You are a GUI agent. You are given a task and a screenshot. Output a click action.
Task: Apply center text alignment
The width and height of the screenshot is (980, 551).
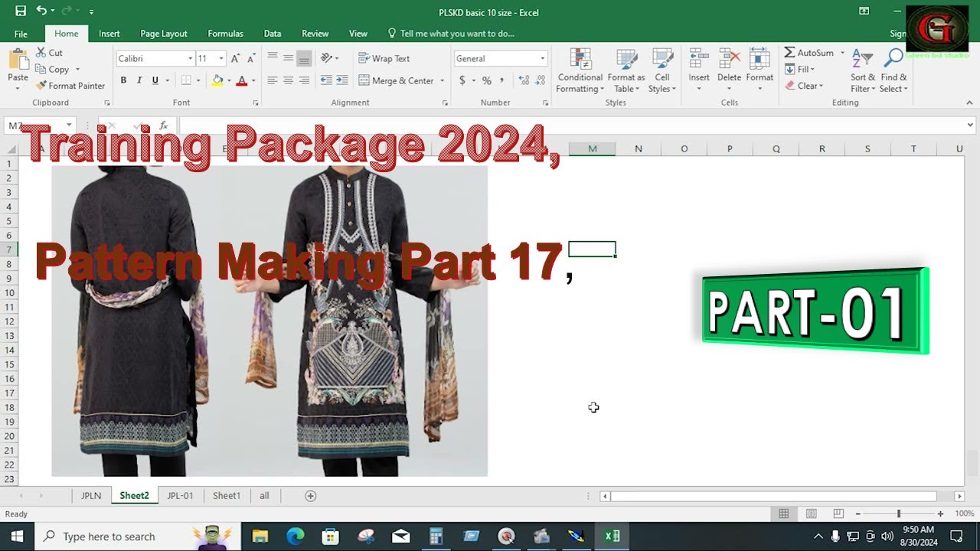click(x=288, y=80)
